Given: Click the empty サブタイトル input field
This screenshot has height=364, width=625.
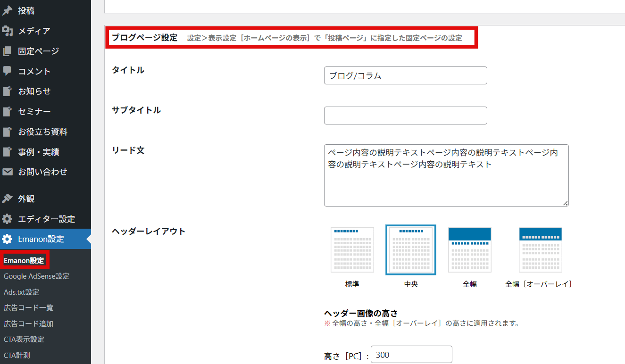Looking at the screenshot, I should [x=405, y=116].
